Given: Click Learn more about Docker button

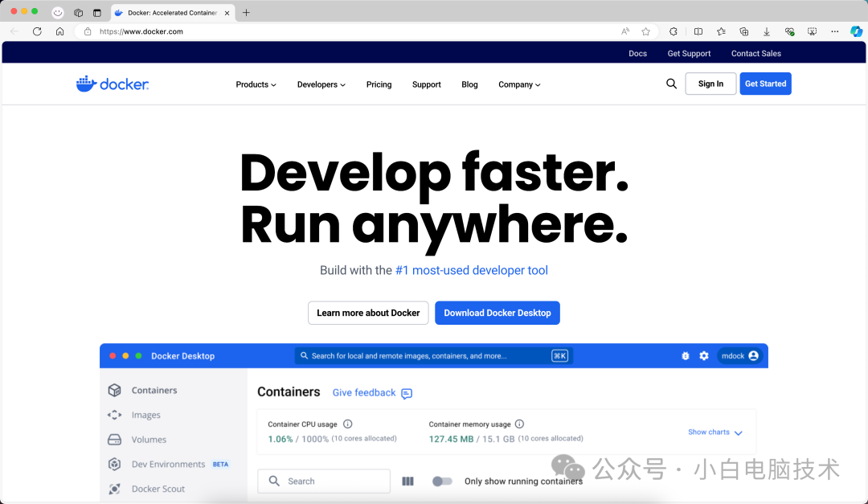Looking at the screenshot, I should [368, 313].
